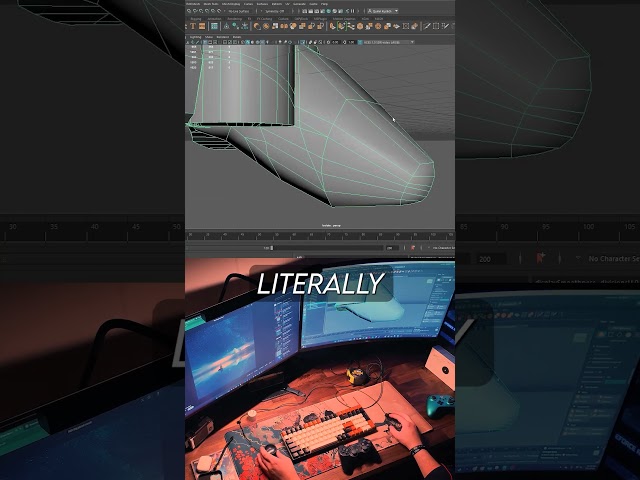Open the Symmetry: Off dropdown

[275, 11]
